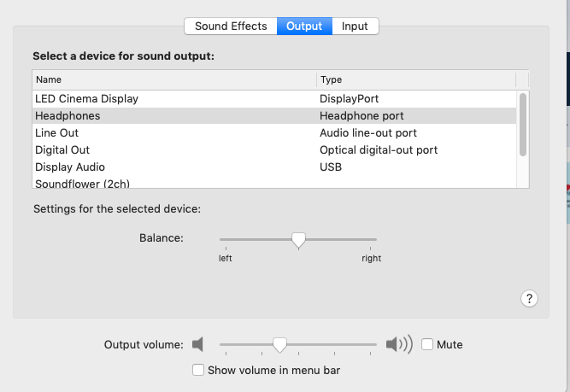Screen dimensions: 570x392
Task: Choose Soundflower (2ch) device
Action: point(76,184)
